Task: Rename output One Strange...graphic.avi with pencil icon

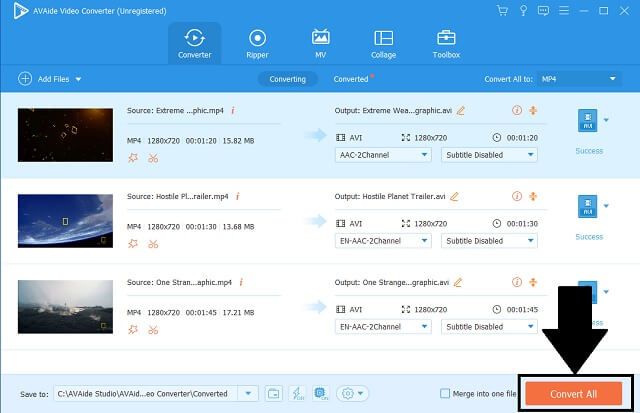Action: point(458,282)
